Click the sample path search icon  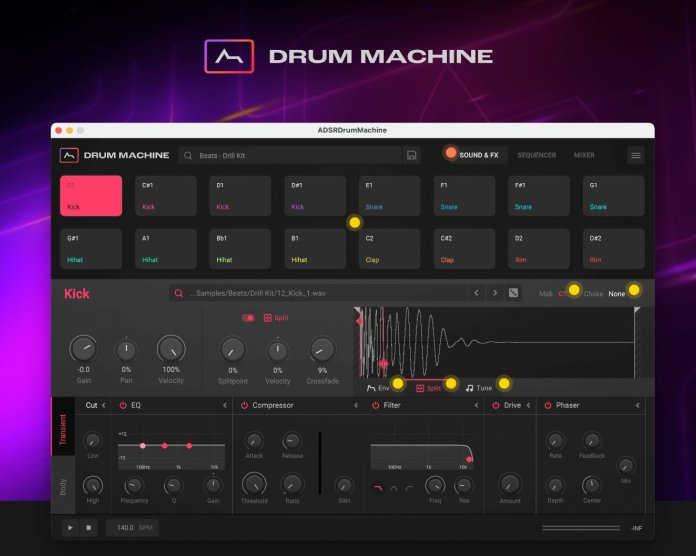pyautogui.click(x=178, y=293)
